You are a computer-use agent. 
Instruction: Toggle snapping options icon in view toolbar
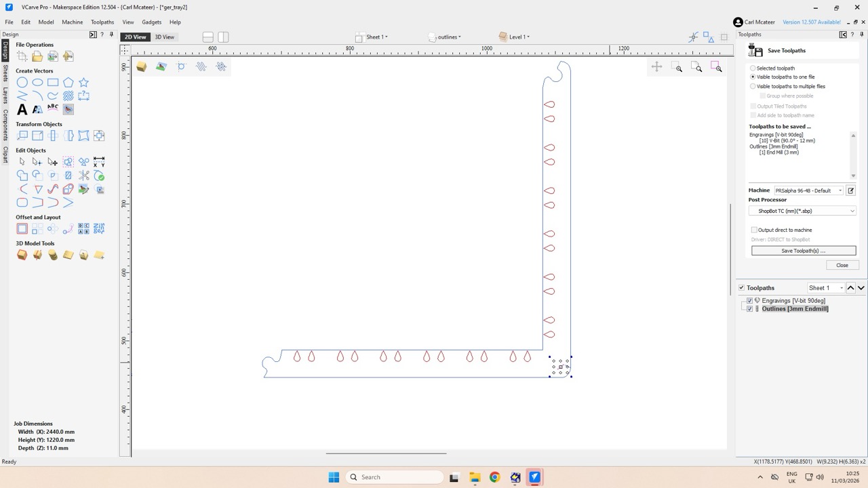point(692,37)
